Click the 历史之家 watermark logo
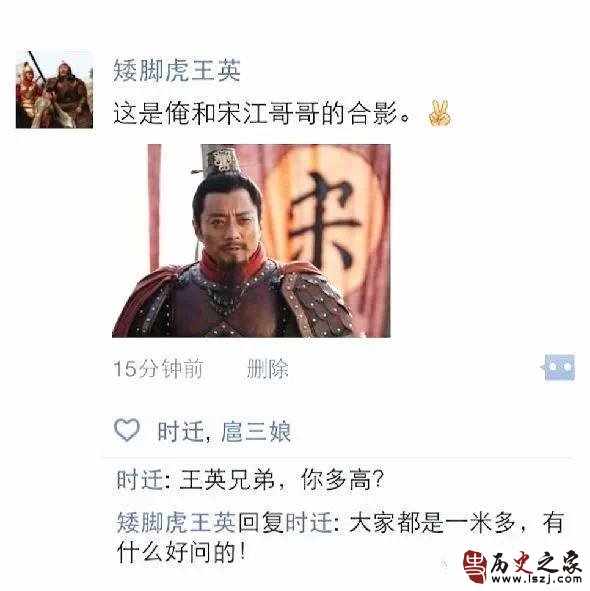This screenshot has width=590, height=591. 523,567
